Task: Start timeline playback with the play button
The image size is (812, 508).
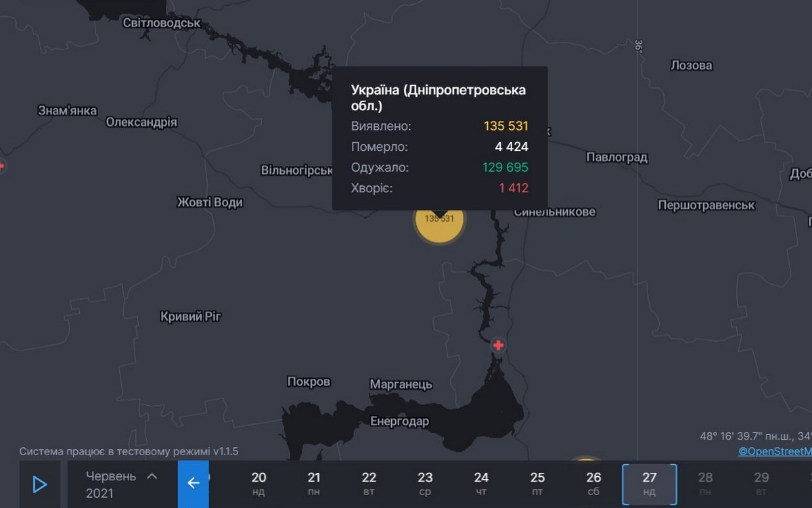Action: pyautogui.click(x=40, y=484)
